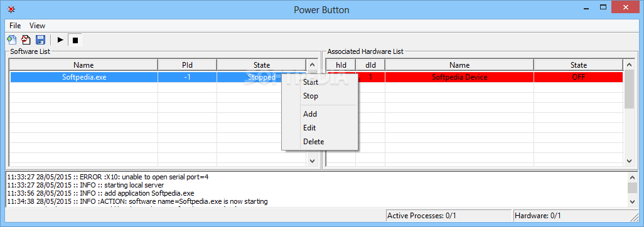Click the floppy disk save icon
Viewport: 644px width, 227px height.
(40, 40)
